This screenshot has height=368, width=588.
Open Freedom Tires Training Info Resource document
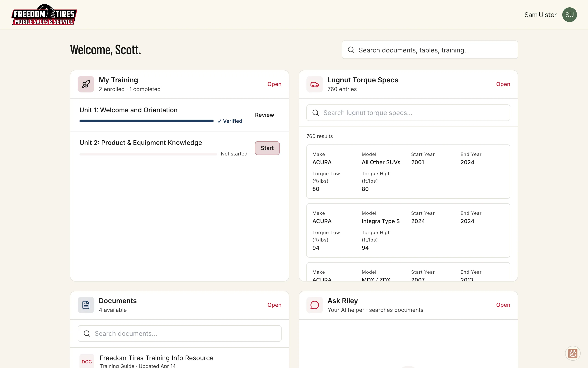[x=156, y=358]
